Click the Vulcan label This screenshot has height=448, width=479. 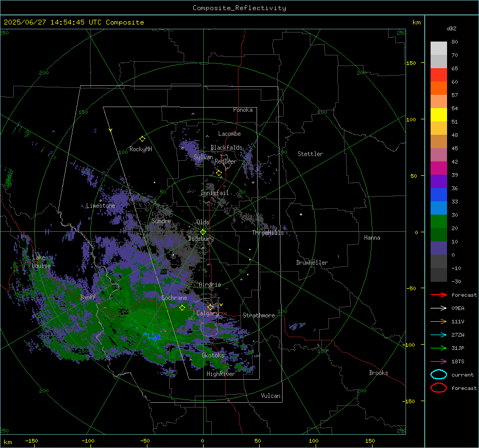(271, 396)
